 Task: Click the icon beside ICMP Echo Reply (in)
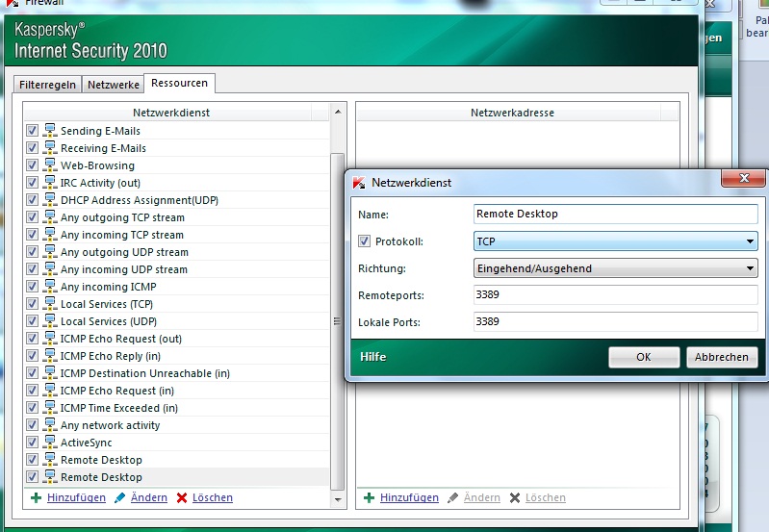point(50,356)
